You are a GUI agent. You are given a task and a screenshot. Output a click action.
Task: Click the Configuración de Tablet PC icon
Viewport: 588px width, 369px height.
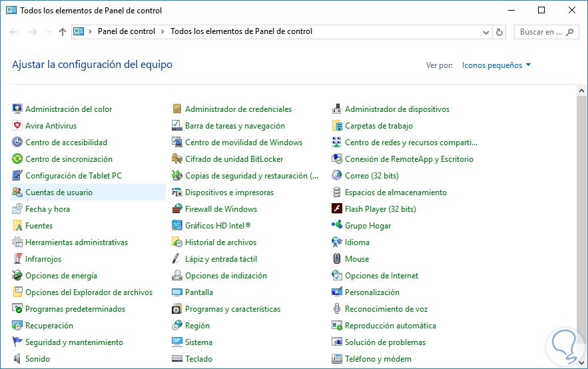(17, 175)
